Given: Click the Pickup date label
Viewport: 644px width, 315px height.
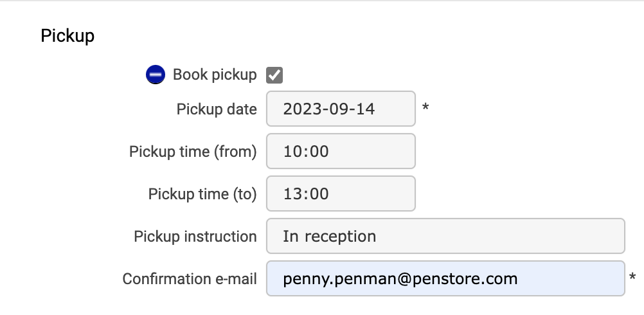Looking at the screenshot, I should 217,109.
